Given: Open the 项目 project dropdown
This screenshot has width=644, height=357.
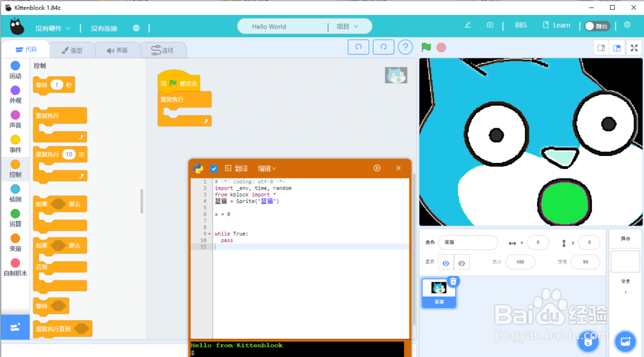Looking at the screenshot, I should point(348,26).
